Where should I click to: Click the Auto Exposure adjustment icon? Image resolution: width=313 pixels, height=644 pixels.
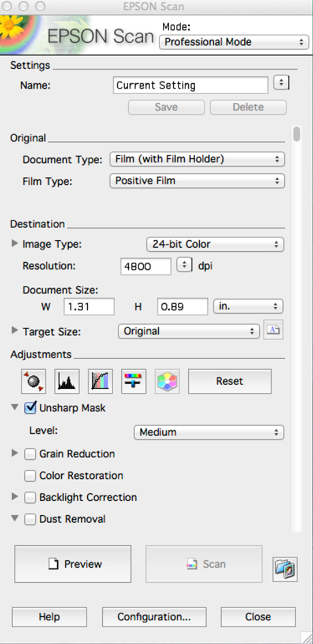tap(33, 381)
